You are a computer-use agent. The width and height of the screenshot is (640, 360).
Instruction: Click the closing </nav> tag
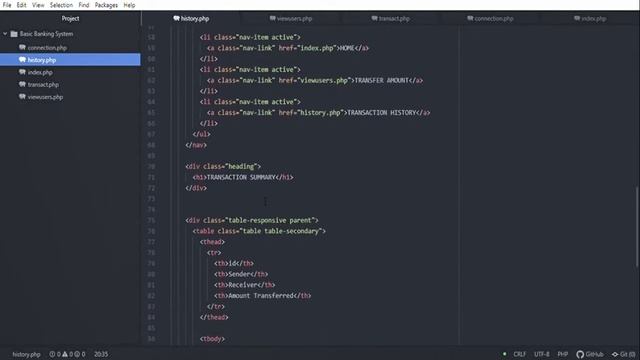[x=196, y=145]
